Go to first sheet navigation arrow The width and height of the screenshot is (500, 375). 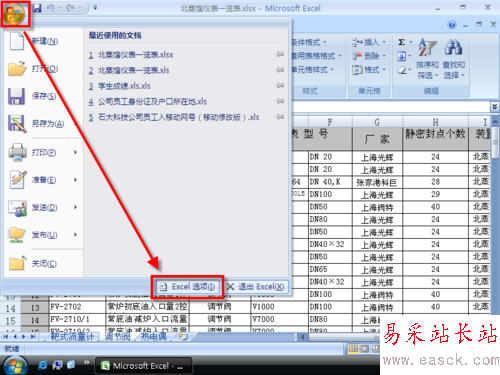6,337
